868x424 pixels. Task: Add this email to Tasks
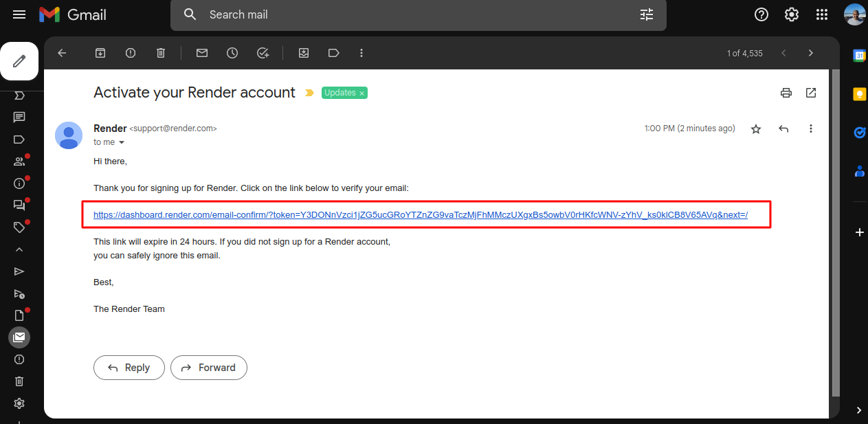(x=263, y=53)
